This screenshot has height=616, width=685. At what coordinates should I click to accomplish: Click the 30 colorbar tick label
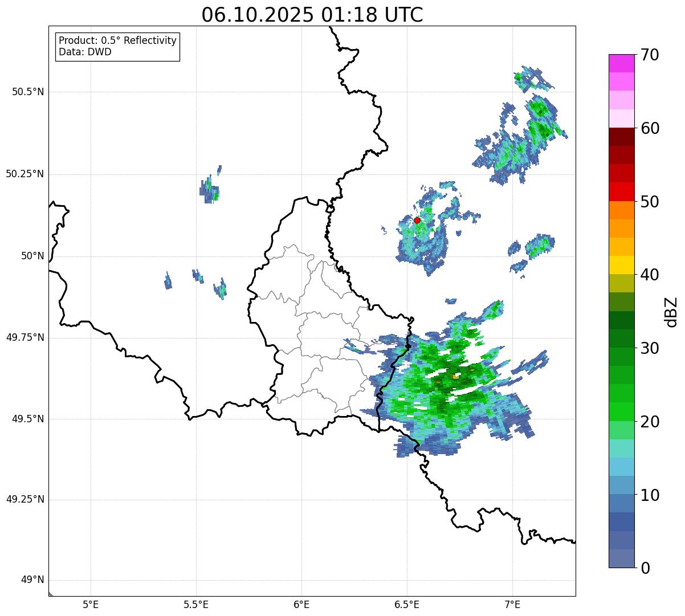tap(650, 348)
